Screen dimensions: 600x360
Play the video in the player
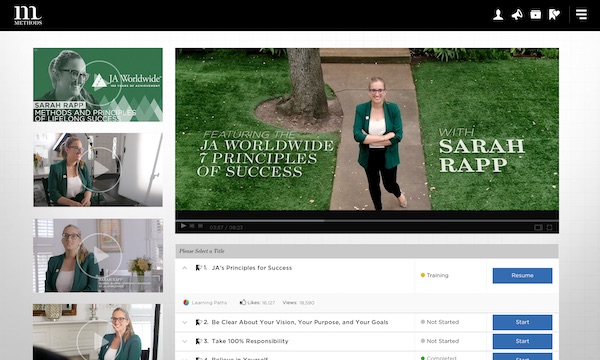tap(183, 226)
